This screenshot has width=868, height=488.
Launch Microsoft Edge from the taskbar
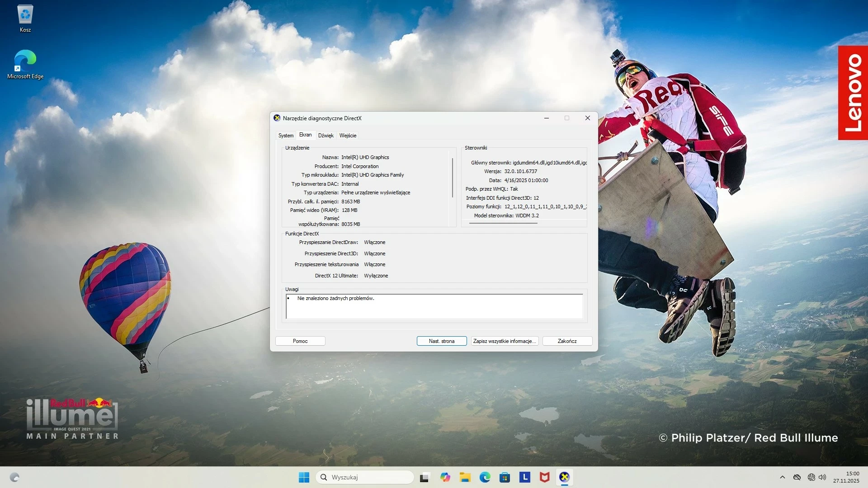coord(485,477)
